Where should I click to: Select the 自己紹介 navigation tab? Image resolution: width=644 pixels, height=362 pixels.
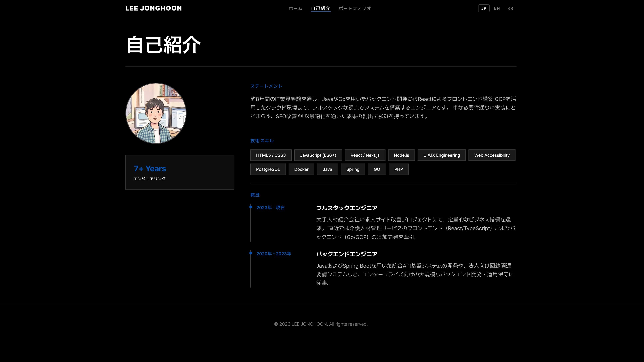(320, 8)
